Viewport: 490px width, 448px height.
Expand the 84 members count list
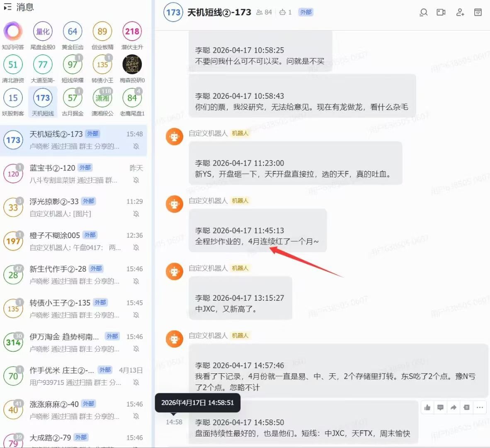[264, 12]
